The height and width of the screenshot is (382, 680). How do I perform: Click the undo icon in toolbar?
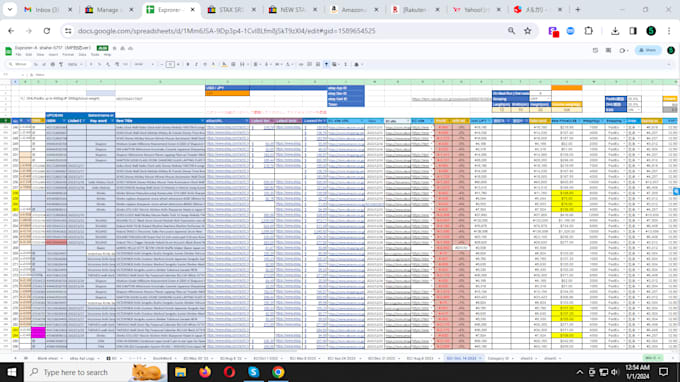[36, 64]
